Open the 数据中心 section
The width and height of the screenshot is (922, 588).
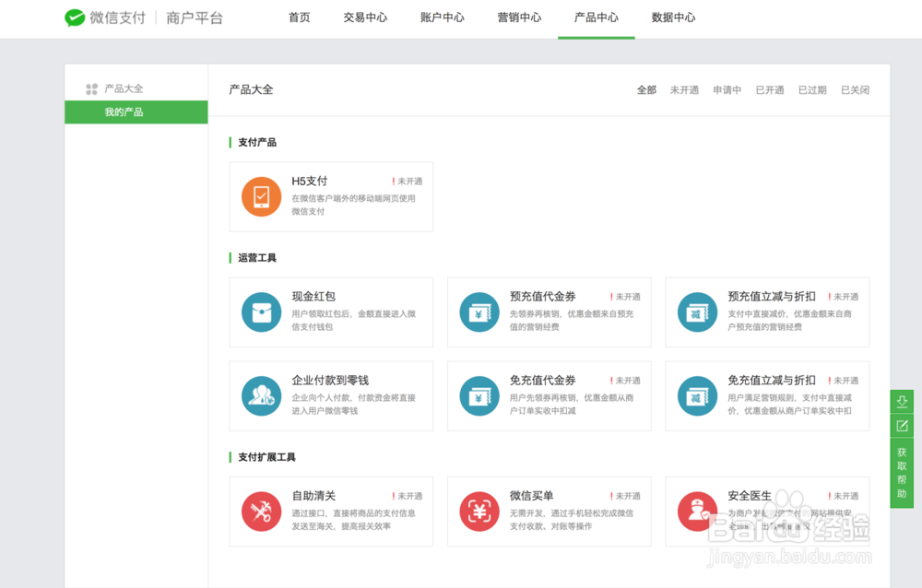tap(673, 18)
